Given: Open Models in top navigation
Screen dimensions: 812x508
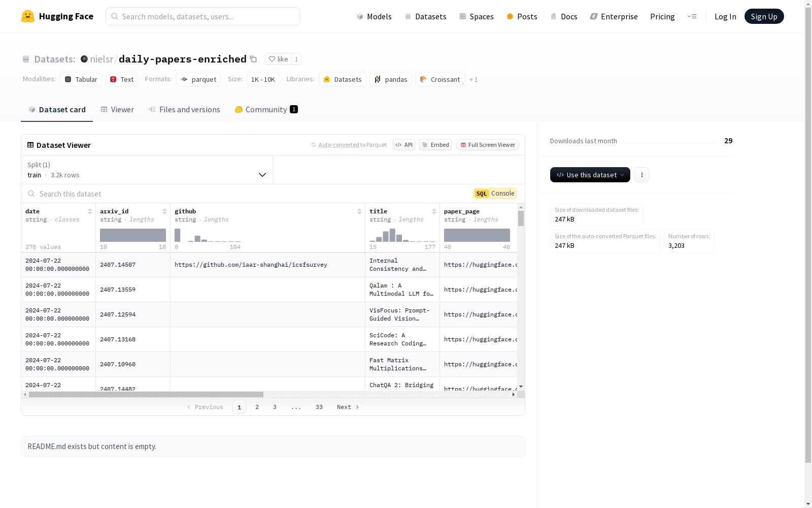Looking at the screenshot, I should [x=374, y=16].
